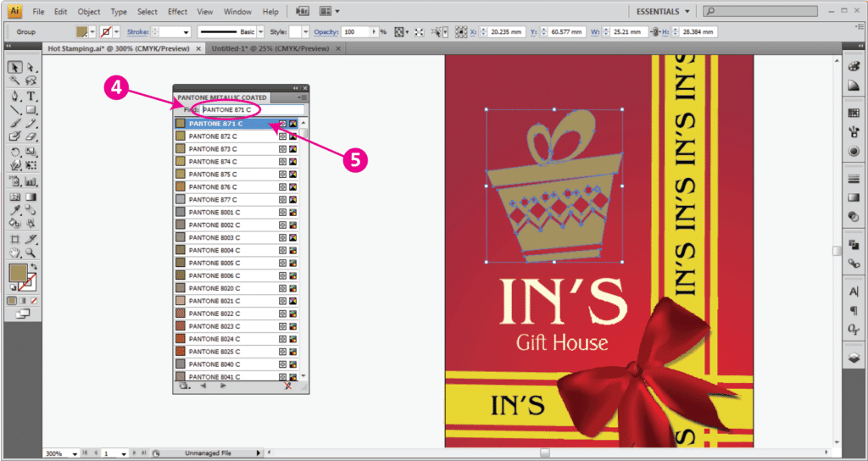Open the Pantone Metallic Coated panel menu
Image resolution: width=868 pixels, height=461 pixels.
click(303, 97)
